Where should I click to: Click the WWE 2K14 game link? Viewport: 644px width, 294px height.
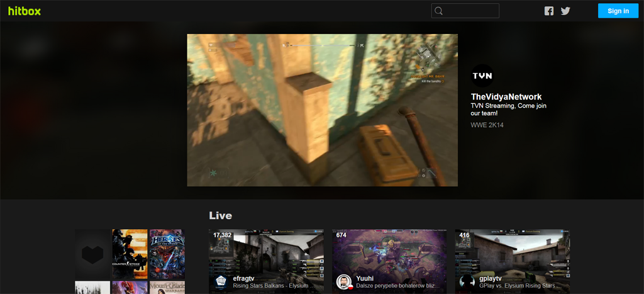[487, 125]
